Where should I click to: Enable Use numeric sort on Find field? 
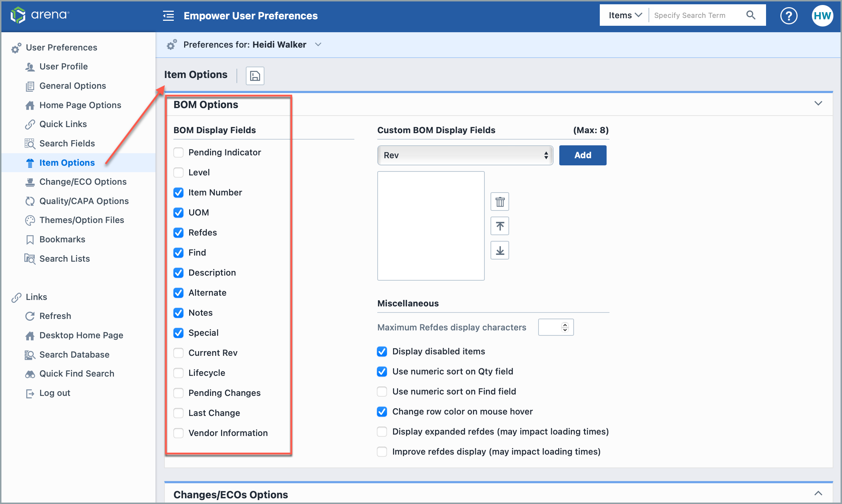pos(382,391)
